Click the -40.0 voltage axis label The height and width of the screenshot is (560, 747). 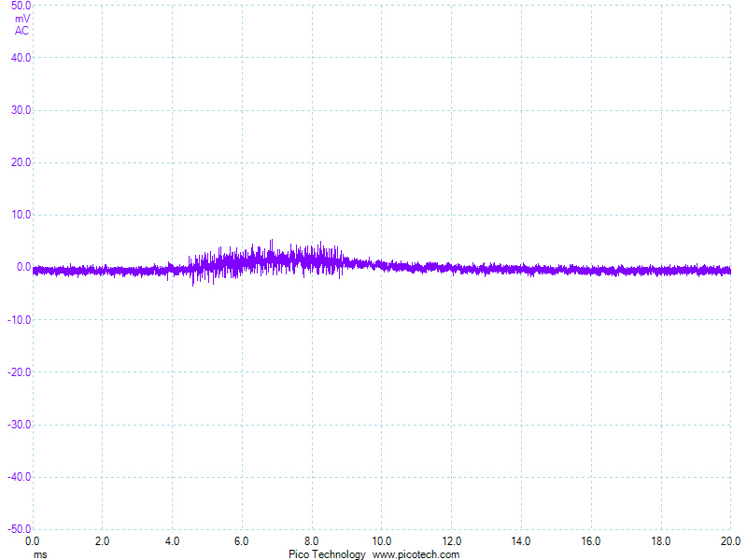(19, 477)
